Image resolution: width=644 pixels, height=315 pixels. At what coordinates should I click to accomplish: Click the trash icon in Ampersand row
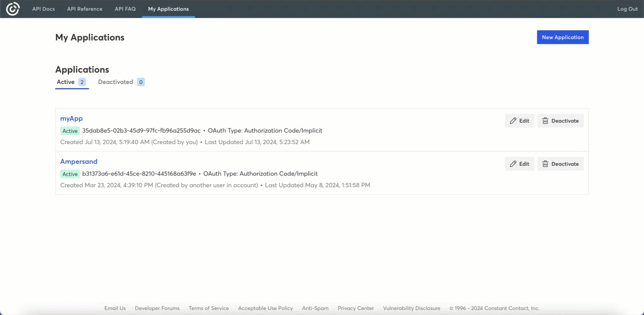click(x=545, y=164)
